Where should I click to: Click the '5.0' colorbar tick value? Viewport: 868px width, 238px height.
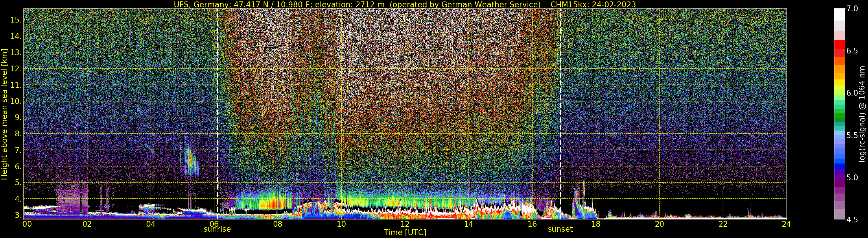pos(852,177)
